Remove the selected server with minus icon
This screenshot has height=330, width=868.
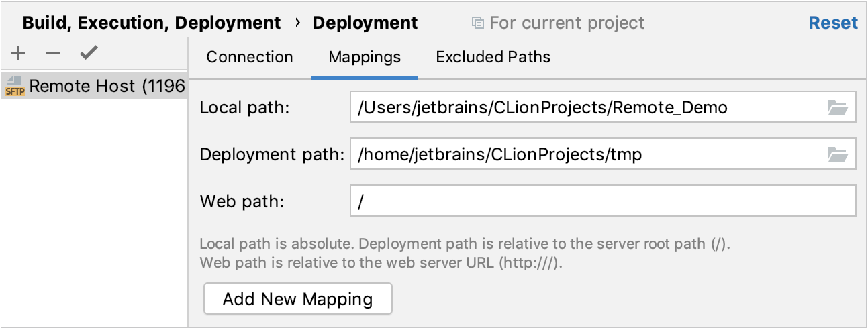[53, 53]
